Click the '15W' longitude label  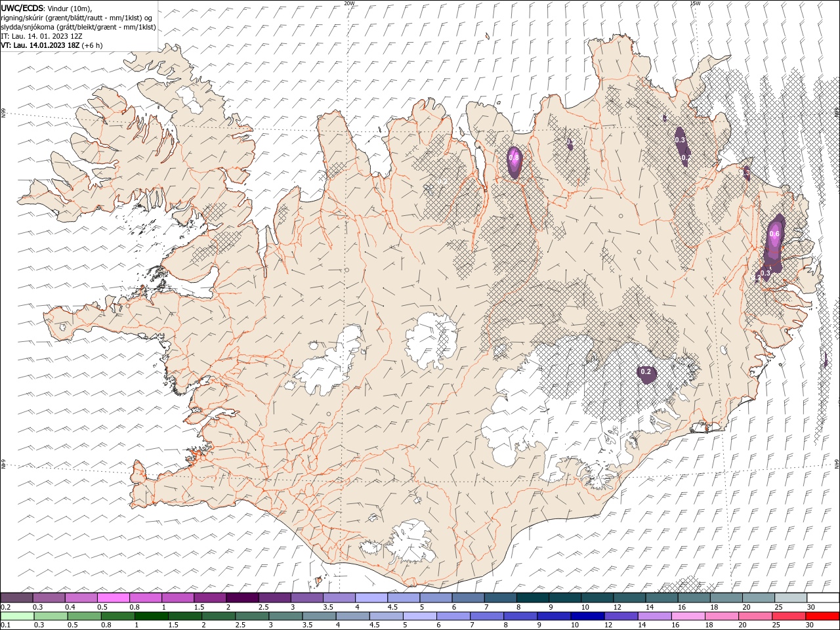[x=695, y=3]
